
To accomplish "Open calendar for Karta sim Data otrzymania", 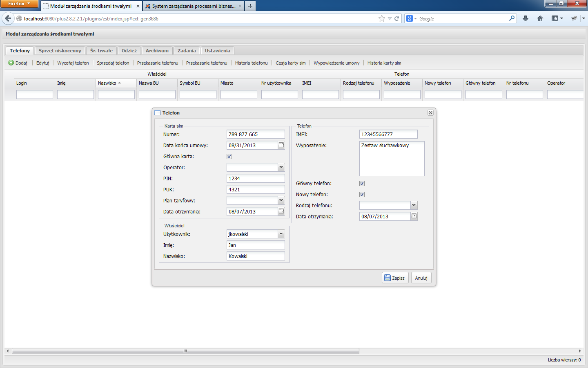I will [281, 211].
